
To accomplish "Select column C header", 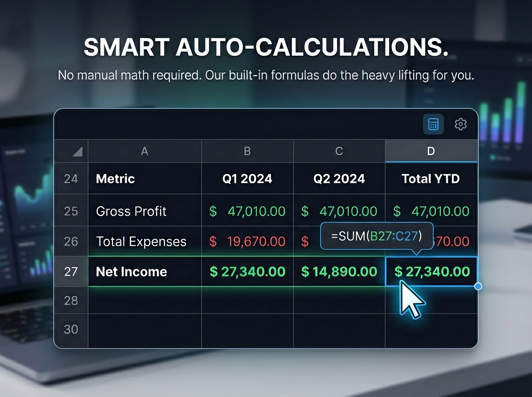I will (339, 152).
